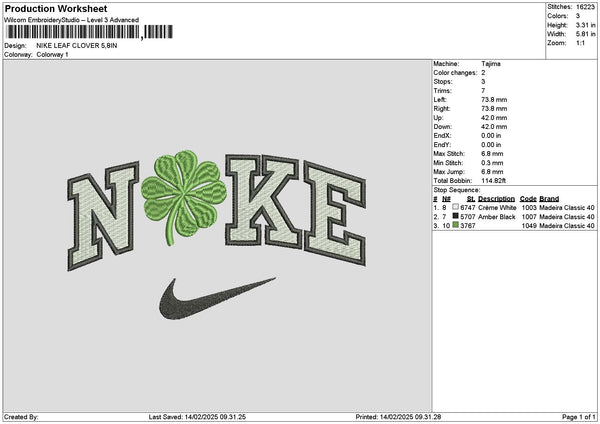600x424 pixels.
Task: Click the "Printed: 14/02/2025 09.31.28" footer entry
Action: [x=398, y=417]
